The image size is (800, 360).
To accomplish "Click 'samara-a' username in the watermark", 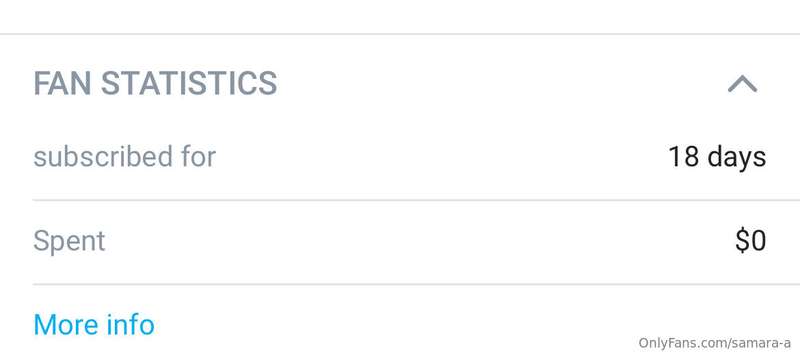I will tap(761, 343).
